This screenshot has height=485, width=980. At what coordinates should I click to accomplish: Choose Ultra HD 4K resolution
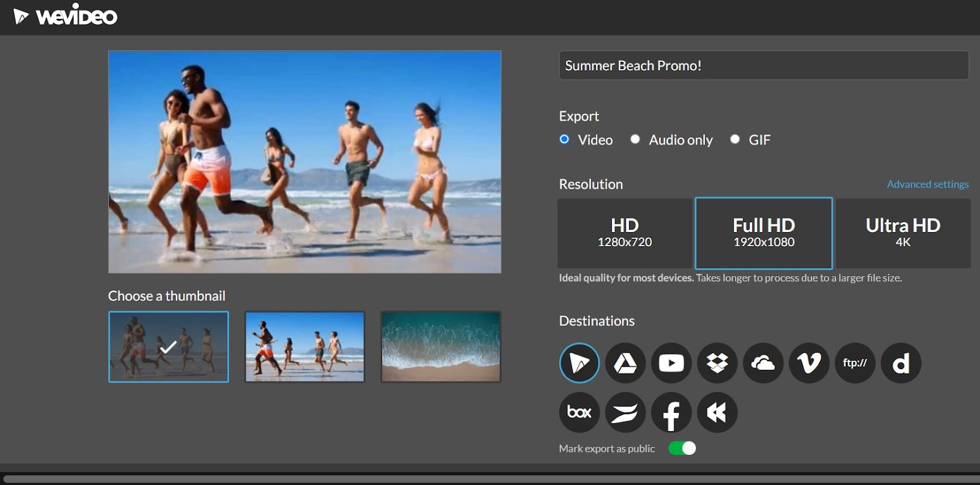tap(903, 233)
